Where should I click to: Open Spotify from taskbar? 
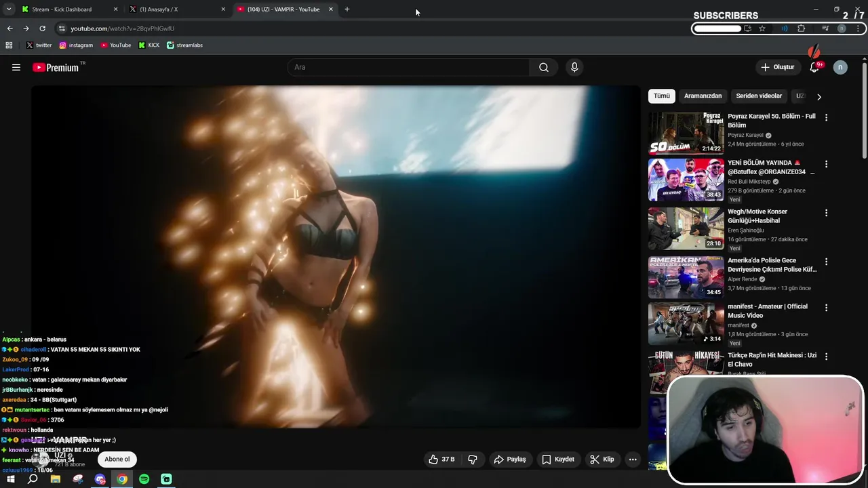tap(144, 479)
